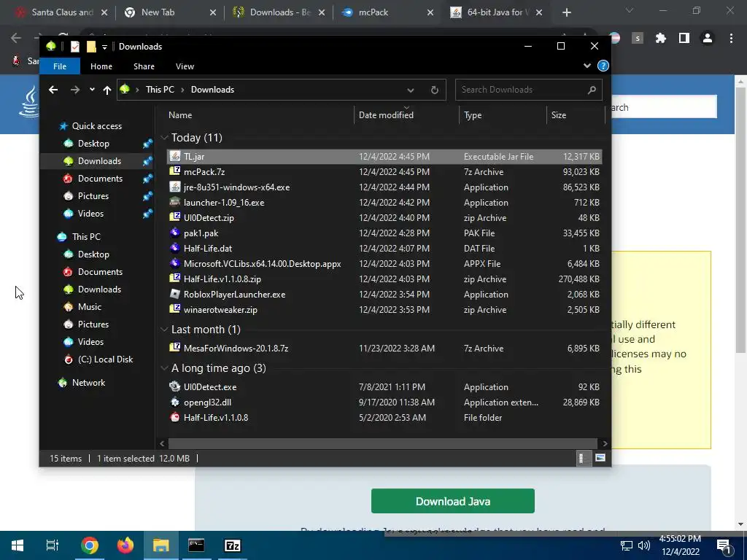Collapse the Today (11) group
This screenshot has width=747, height=560.
coord(164,138)
